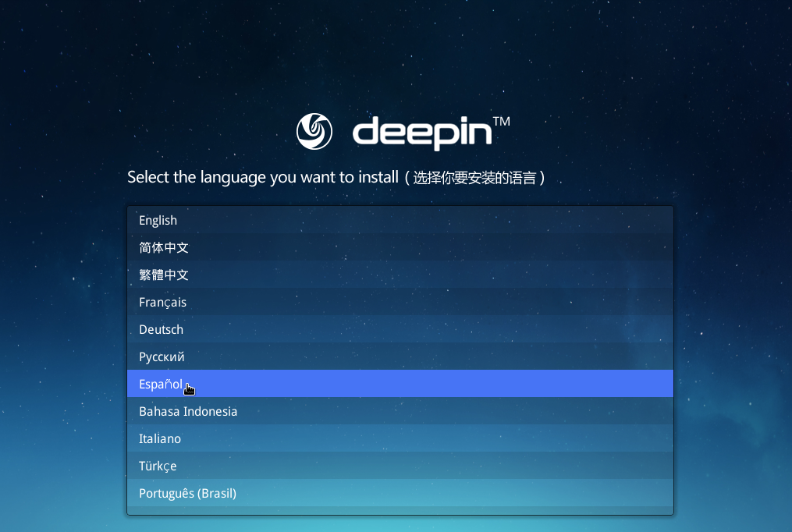Select Русский from the list
792x532 pixels.
(400, 356)
